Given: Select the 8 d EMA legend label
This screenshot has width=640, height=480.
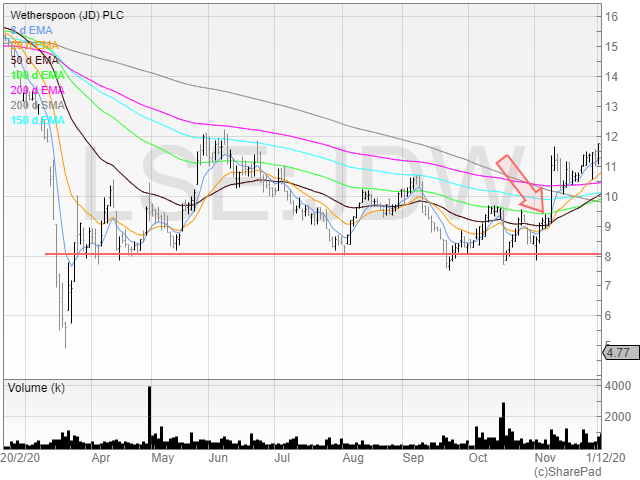Looking at the screenshot, I should tap(31, 31).
